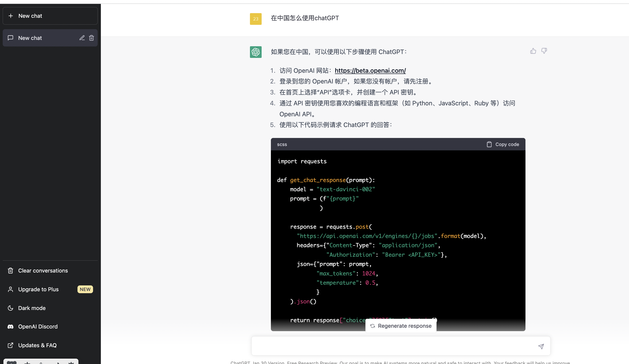This screenshot has height=364, width=629.
Task: Give the response a thumbs down
Action: (x=544, y=51)
